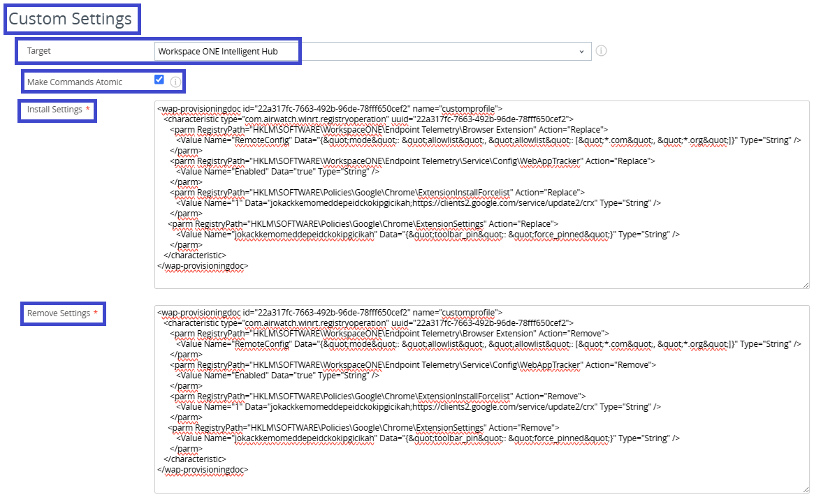Click the Make Commands Atomic label
Screen dimensions: 814x504
point(75,82)
